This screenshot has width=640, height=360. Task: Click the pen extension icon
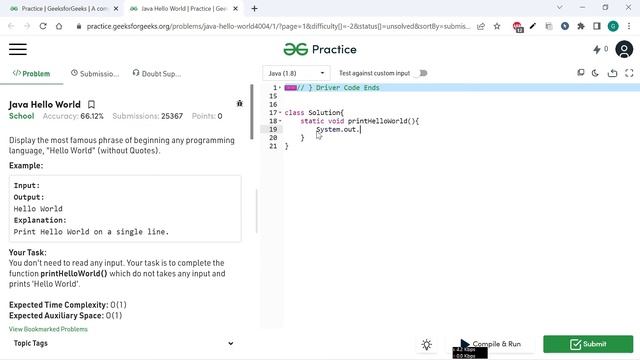point(533,26)
